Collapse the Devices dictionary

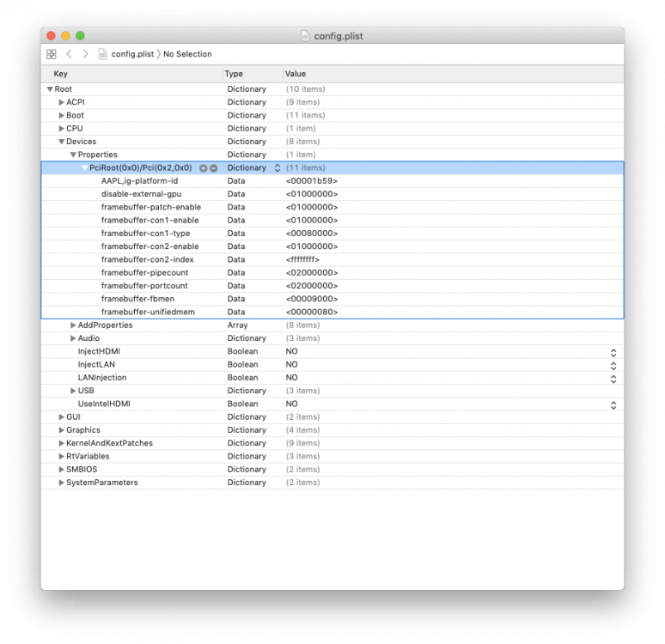(x=62, y=142)
